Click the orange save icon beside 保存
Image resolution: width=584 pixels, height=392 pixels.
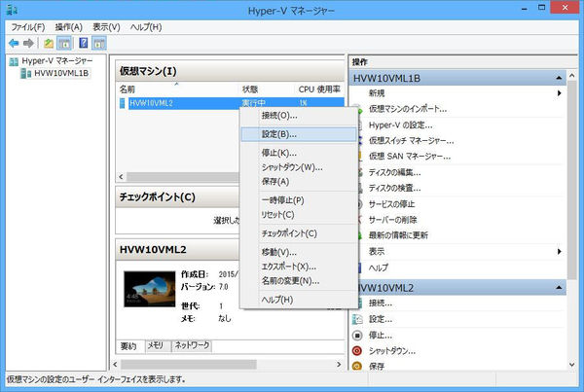coord(357,366)
